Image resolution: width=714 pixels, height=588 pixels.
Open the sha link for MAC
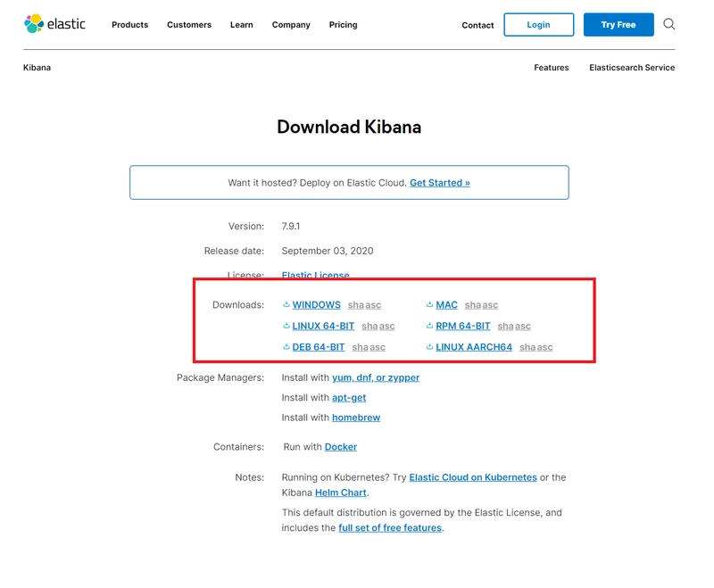(x=473, y=305)
